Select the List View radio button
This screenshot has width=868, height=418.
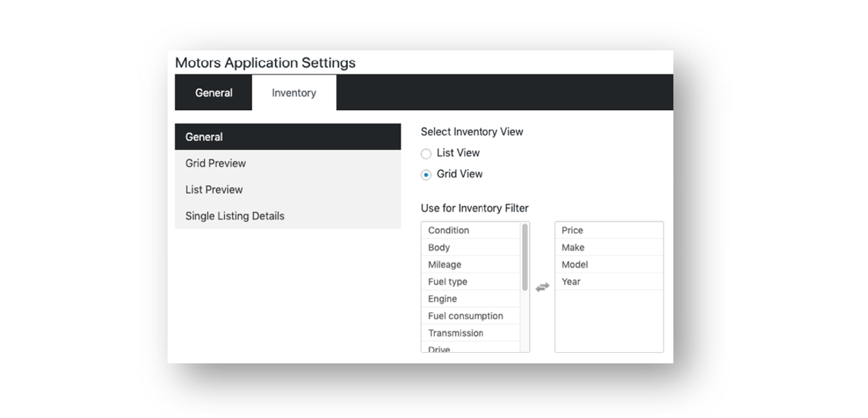(426, 153)
